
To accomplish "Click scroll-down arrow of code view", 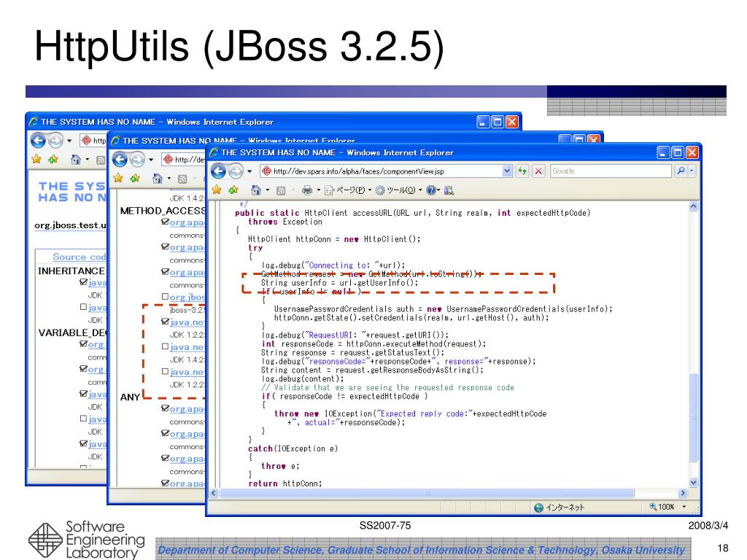I will (x=694, y=483).
